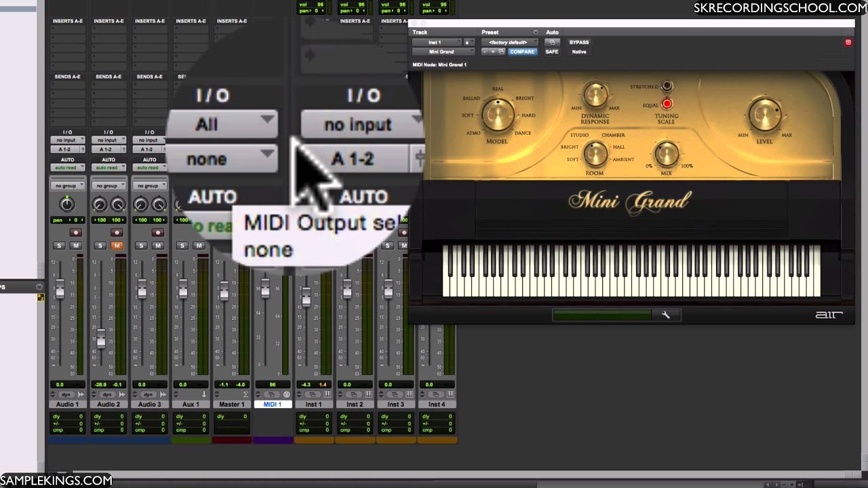Click the Dynamic Response knob

(x=595, y=96)
